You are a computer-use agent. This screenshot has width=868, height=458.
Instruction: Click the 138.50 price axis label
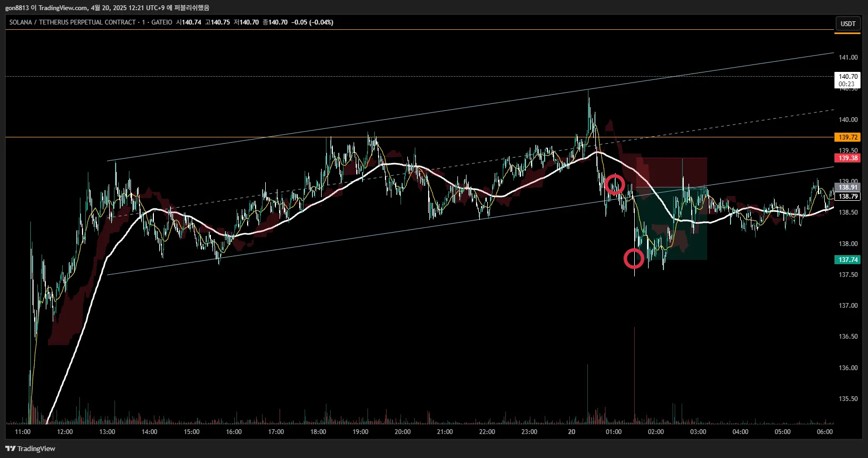(848, 212)
